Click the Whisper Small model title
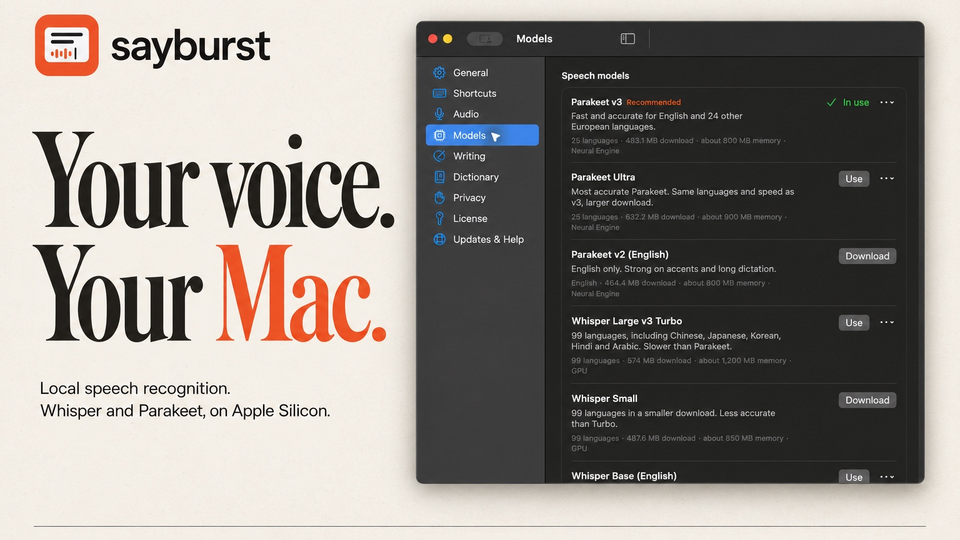Viewport: 960px width, 540px height. 604,399
